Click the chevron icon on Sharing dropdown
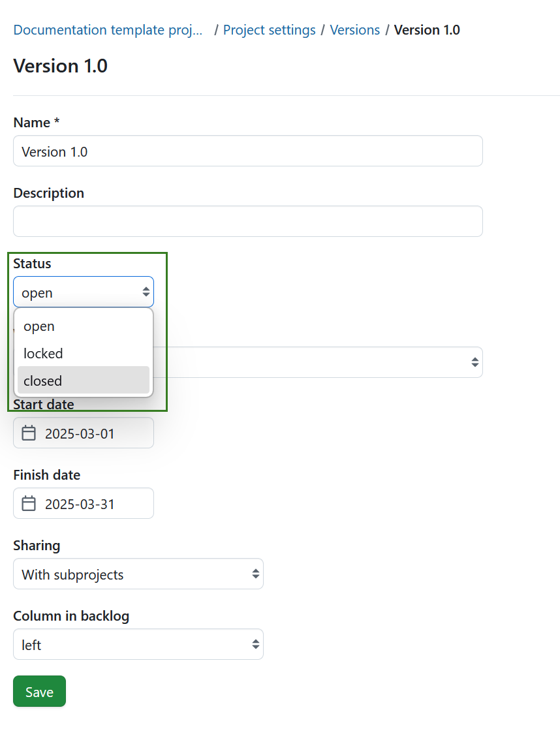The height and width of the screenshot is (729, 560). [x=255, y=574]
